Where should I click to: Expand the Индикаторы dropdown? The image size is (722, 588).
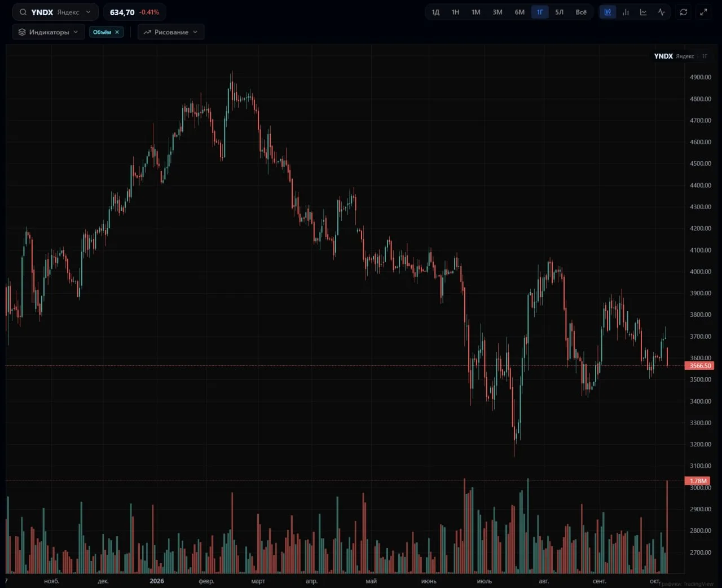(49, 32)
